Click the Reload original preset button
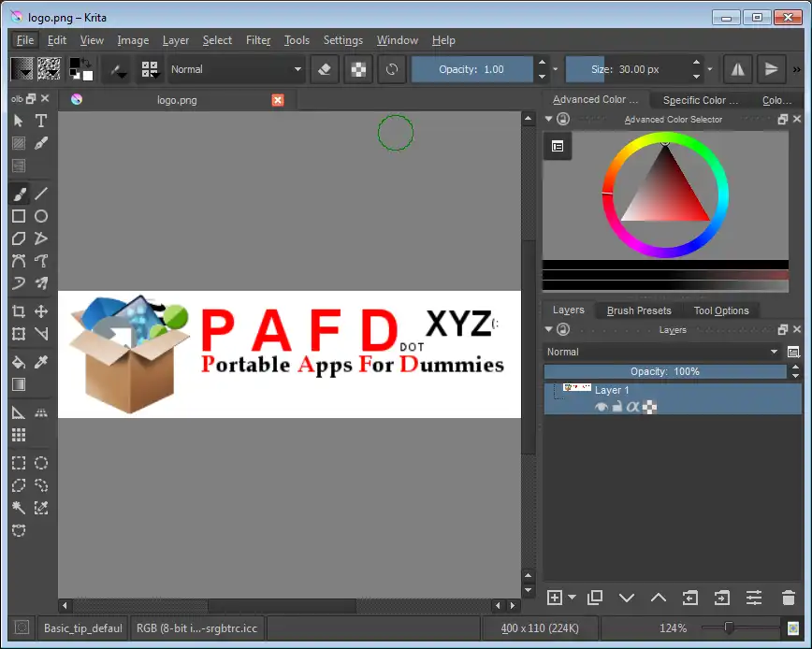This screenshot has height=649, width=812. click(392, 69)
